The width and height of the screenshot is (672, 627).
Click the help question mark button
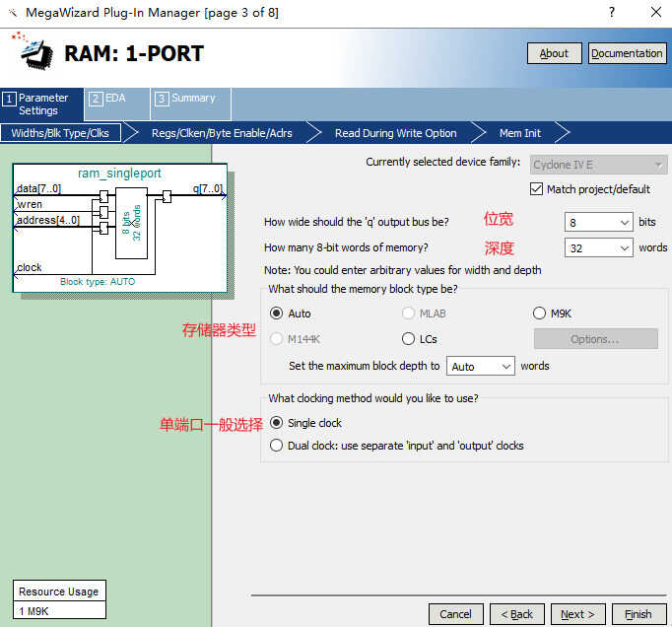(x=612, y=12)
